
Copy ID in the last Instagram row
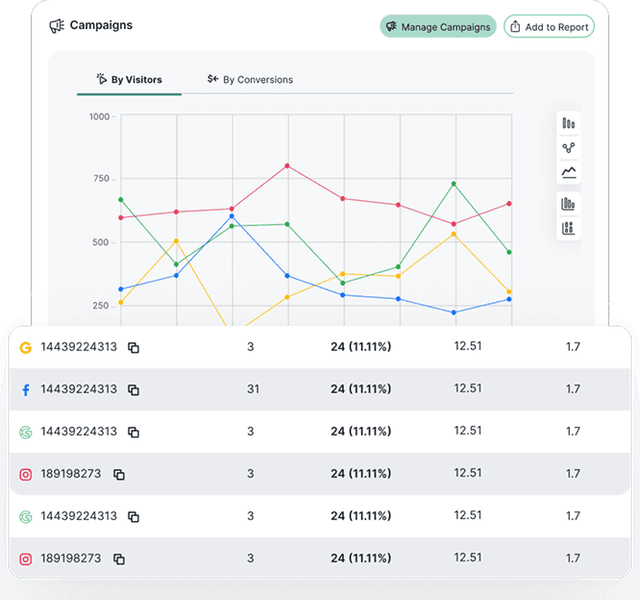pos(118,559)
